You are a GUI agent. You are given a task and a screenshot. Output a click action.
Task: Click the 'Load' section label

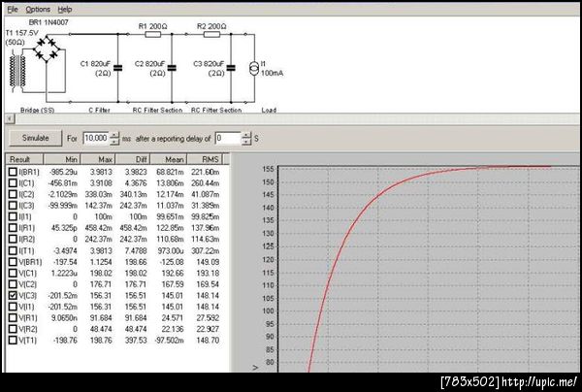[x=269, y=111]
